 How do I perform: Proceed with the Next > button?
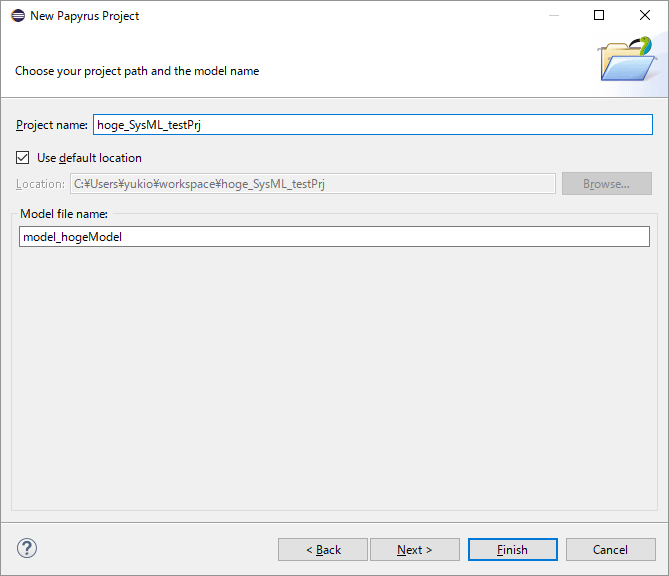coord(415,550)
